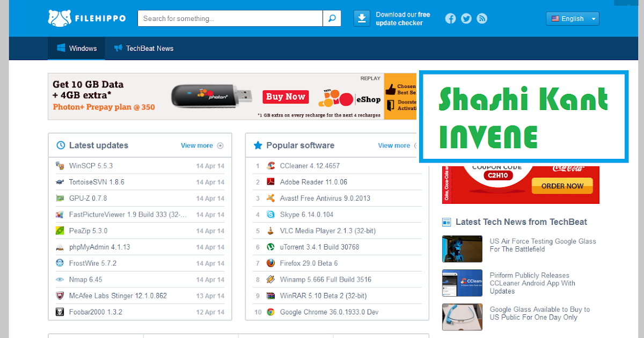The width and height of the screenshot is (644, 338).
Task: Open US Air Force Google Glass article
Action: tap(543, 245)
